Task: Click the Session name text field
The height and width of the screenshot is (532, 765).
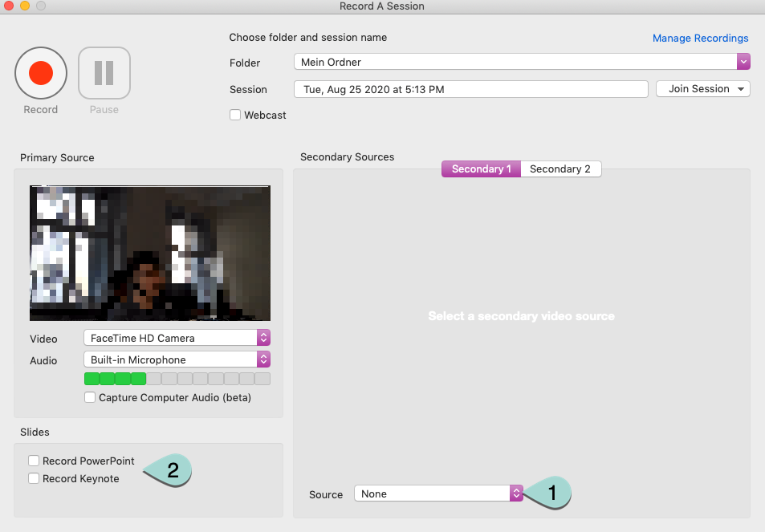Action: (x=470, y=89)
